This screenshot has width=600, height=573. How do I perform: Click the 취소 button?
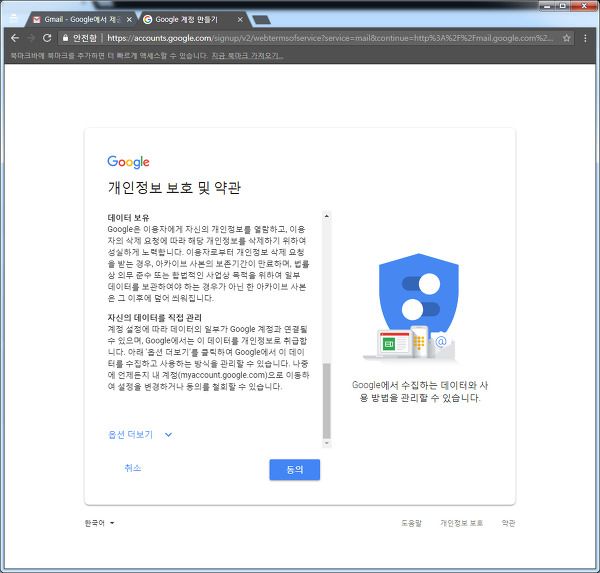point(132,468)
